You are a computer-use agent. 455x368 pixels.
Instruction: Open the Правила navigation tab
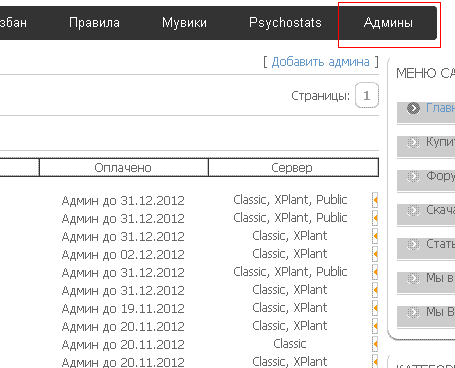[94, 23]
